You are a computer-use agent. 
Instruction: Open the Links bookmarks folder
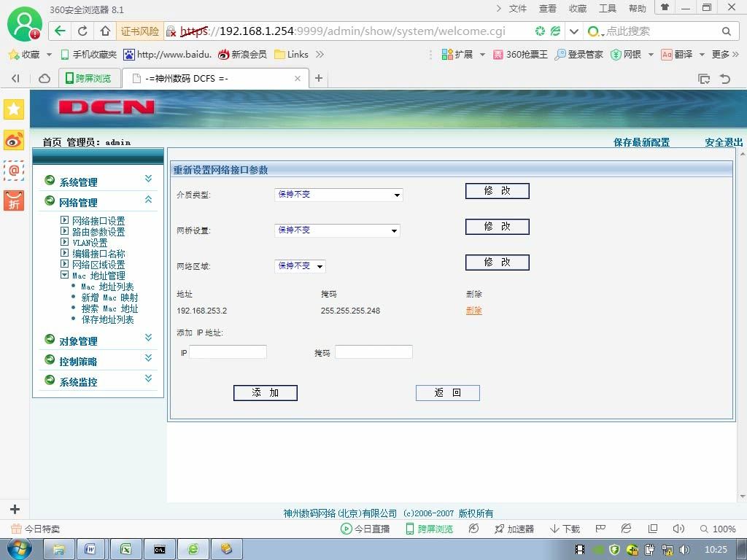tap(292, 55)
